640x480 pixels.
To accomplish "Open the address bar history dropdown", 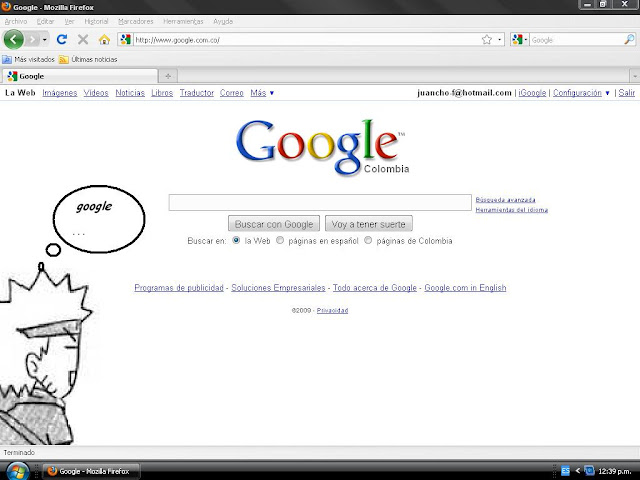I will [500, 40].
